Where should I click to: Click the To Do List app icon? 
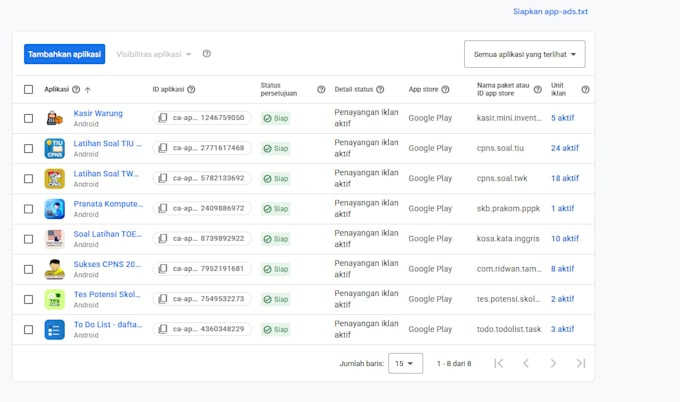tap(55, 330)
